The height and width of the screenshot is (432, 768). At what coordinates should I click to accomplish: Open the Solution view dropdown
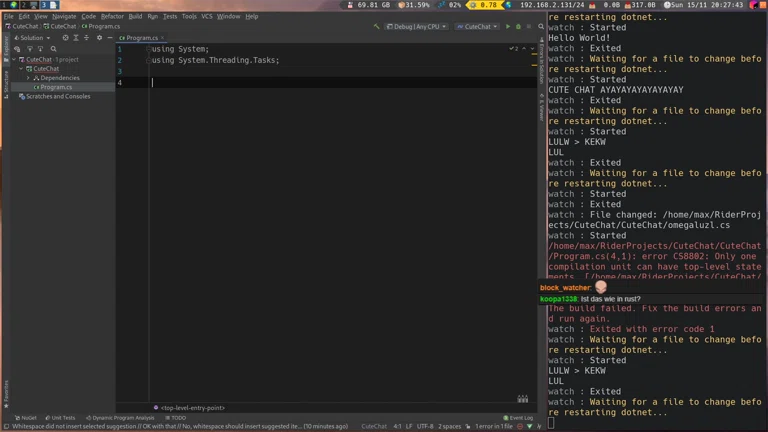click(32, 38)
